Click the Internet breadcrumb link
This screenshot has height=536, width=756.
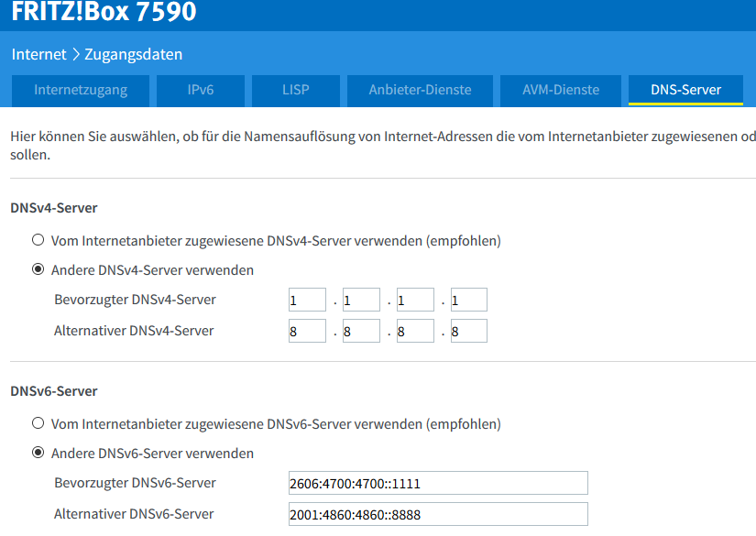38,54
